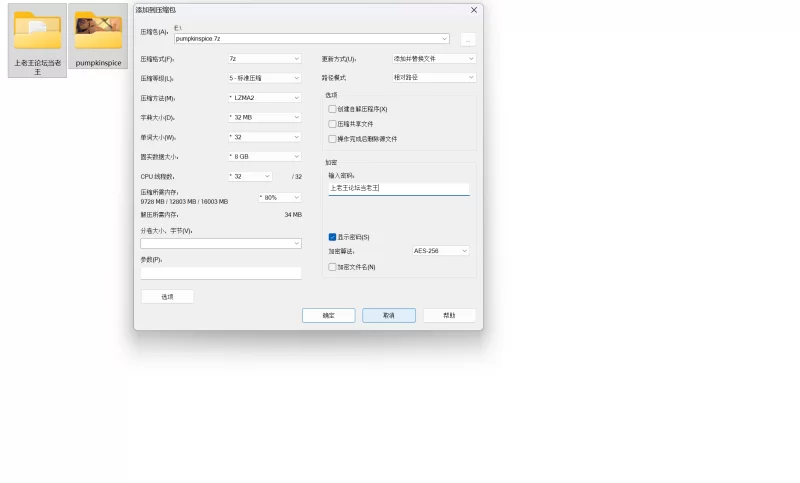
Task: Open the AES-256 加密算法 dropdown
Action: [440, 251]
